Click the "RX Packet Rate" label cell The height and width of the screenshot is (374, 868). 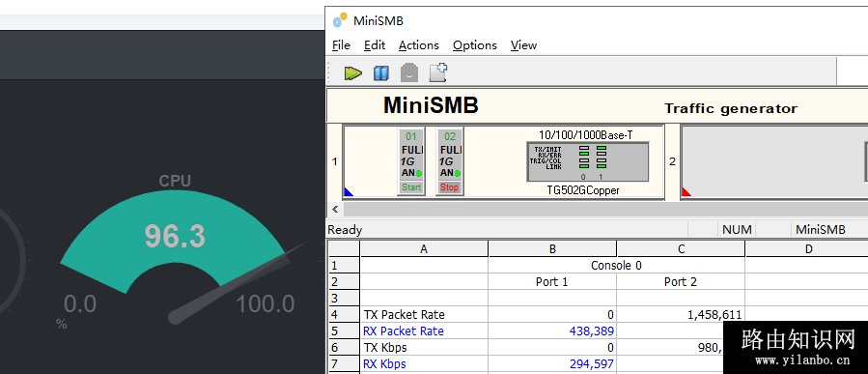click(424, 331)
